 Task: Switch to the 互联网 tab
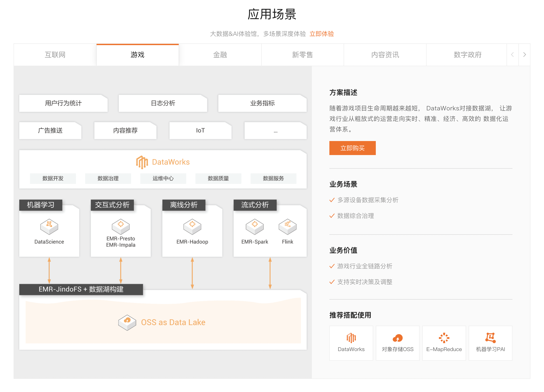pyautogui.click(x=55, y=55)
